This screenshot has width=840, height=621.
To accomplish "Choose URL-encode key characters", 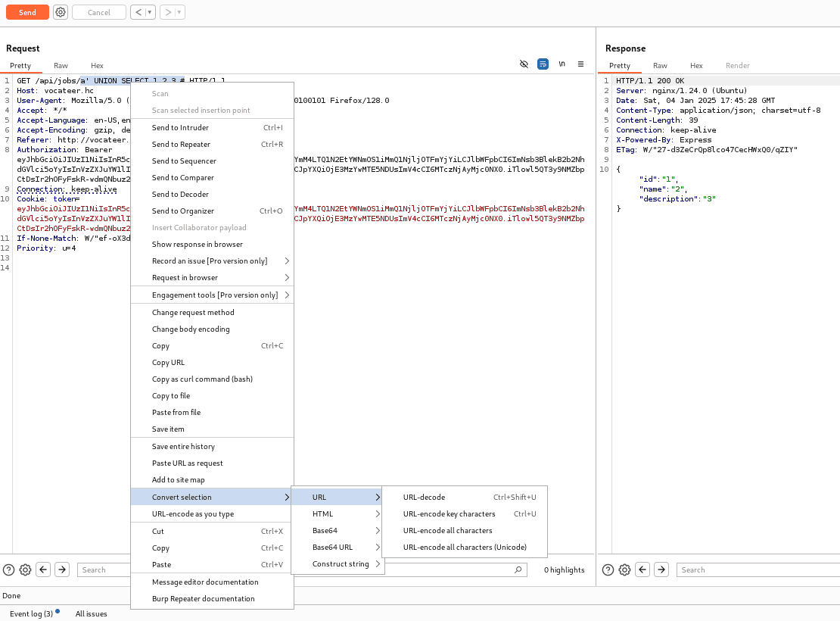I will 465,513.
